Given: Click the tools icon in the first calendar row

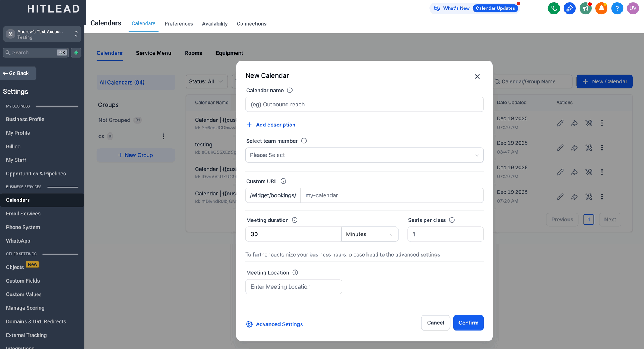Looking at the screenshot, I should click(589, 123).
